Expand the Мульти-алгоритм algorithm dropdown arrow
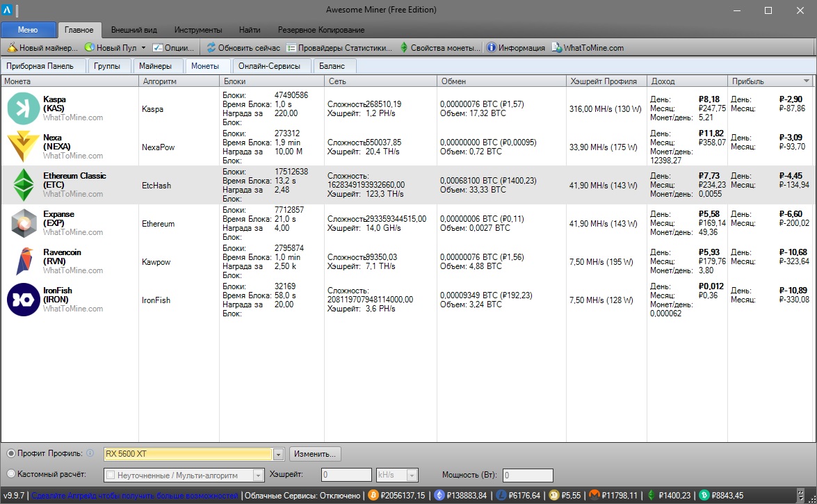The image size is (817, 504). pyautogui.click(x=258, y=475)
